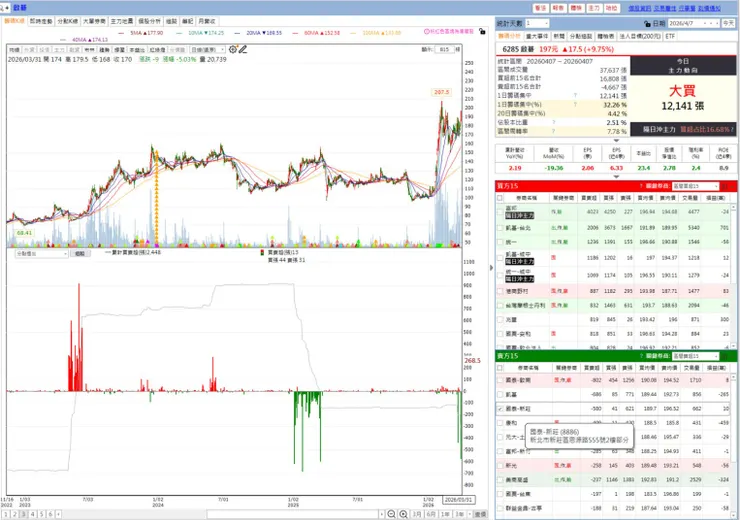
Task: Check the box for 台灣摩根士丹利 row
Action: 500,305
